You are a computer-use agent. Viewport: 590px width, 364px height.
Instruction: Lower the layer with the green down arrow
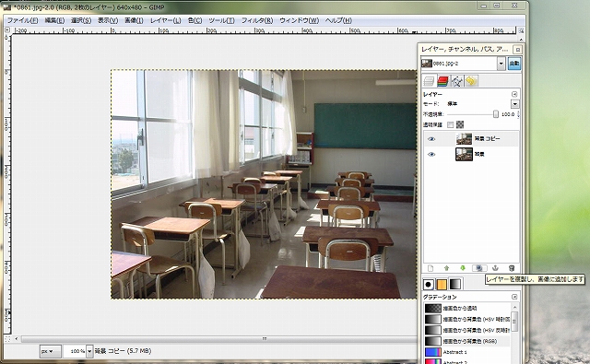(x=463, y=268)
